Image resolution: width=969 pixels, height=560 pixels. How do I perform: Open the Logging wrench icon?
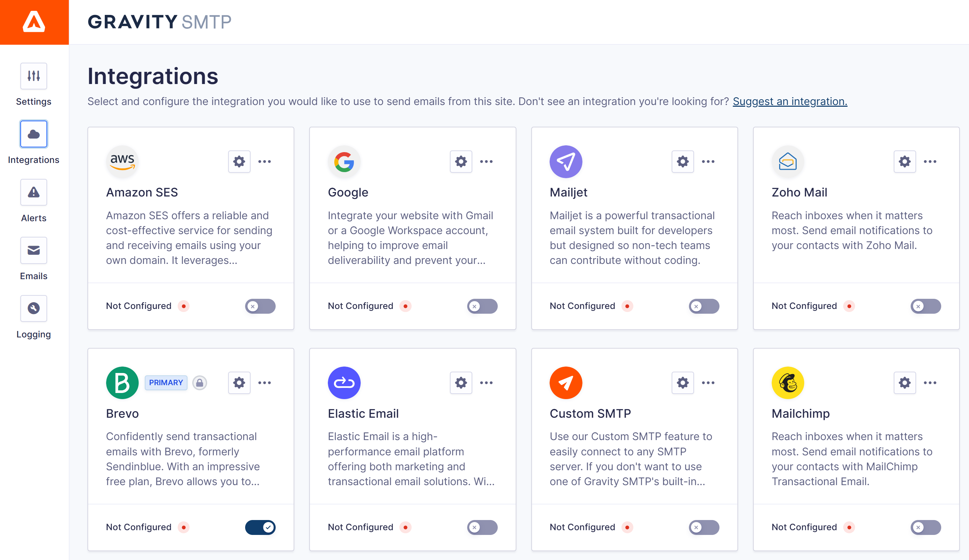click(34, 308)
